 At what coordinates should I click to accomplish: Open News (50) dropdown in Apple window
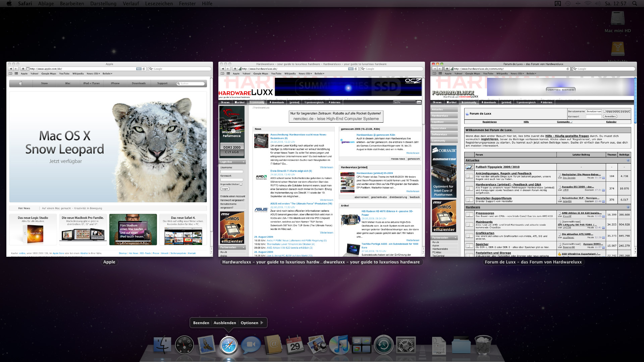click(x=93, y=74)
